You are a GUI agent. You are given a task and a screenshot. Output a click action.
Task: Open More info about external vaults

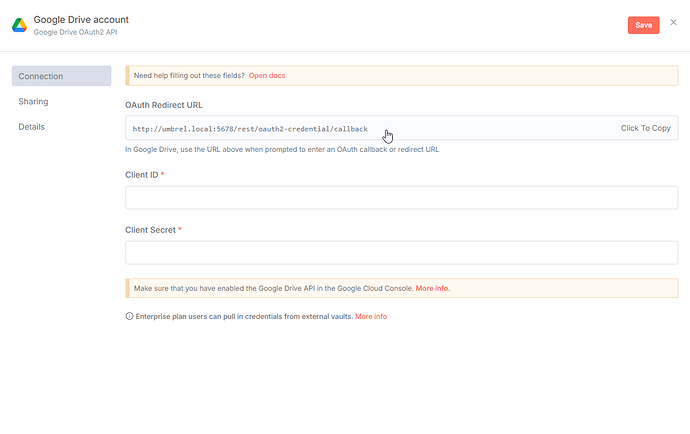point(371,316)
